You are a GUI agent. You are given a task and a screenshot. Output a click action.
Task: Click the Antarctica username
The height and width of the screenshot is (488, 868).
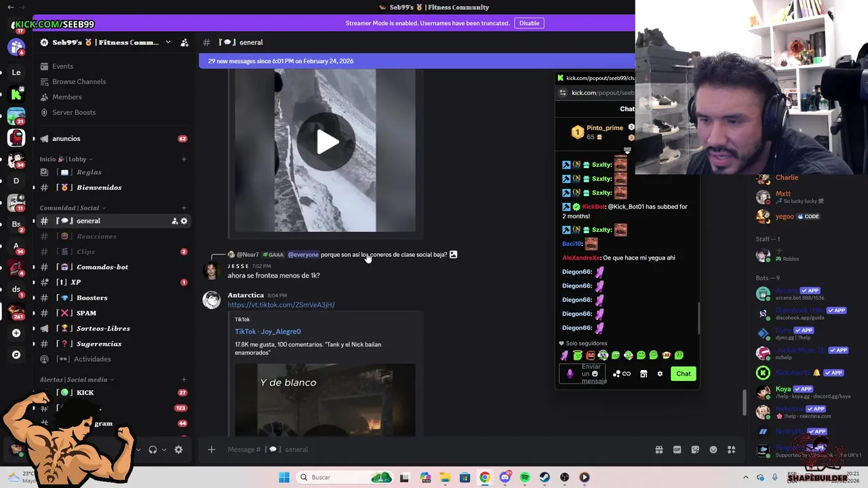tap(245, 296)
